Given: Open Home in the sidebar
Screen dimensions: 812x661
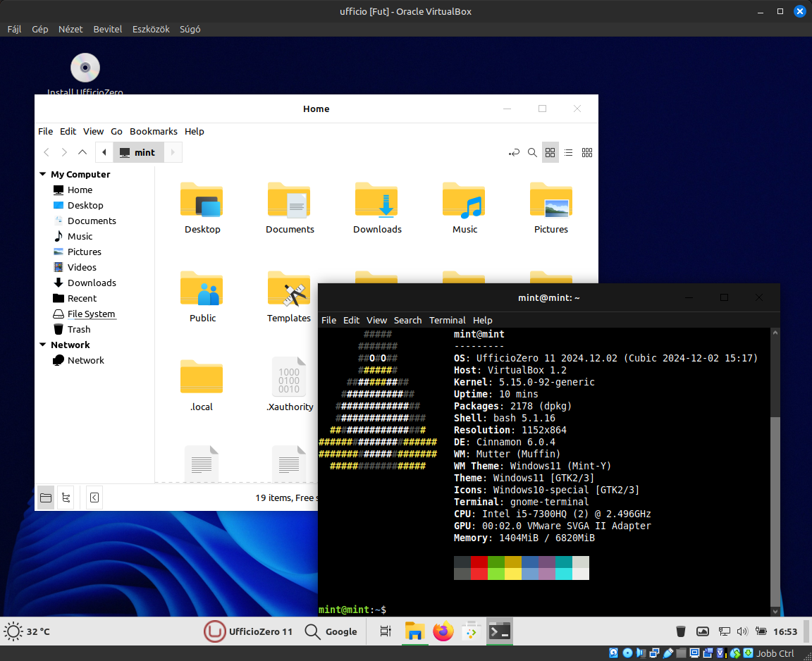Looking at the screenshot, I should 80,190.
